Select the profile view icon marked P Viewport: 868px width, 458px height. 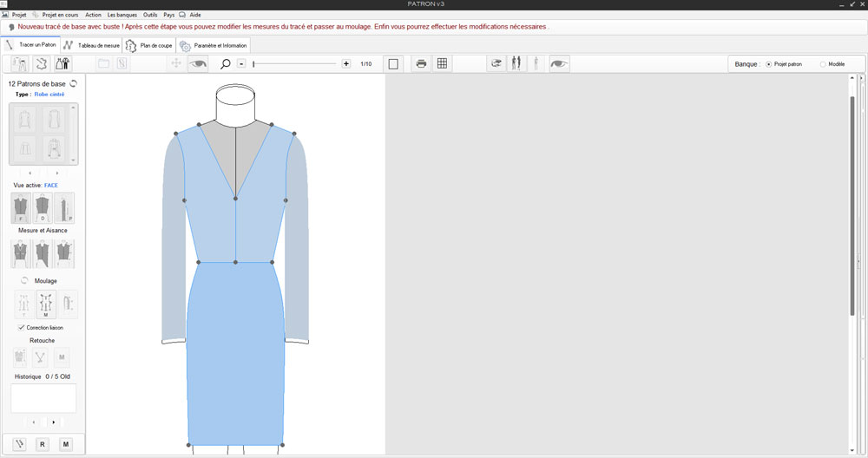(64, 208)
